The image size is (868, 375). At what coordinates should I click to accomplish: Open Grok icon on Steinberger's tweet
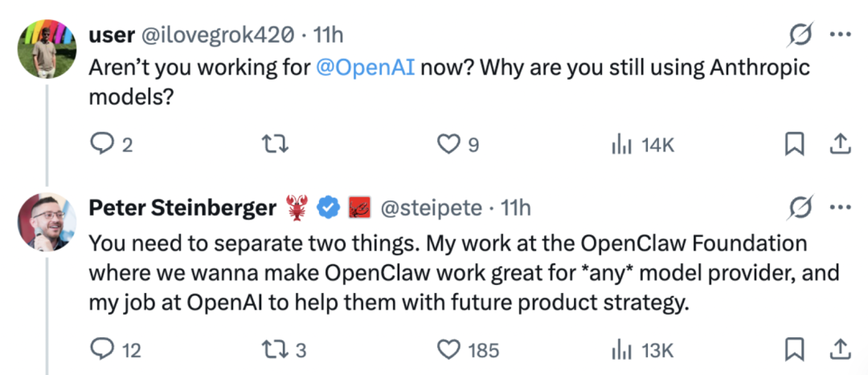coord(800,208)
